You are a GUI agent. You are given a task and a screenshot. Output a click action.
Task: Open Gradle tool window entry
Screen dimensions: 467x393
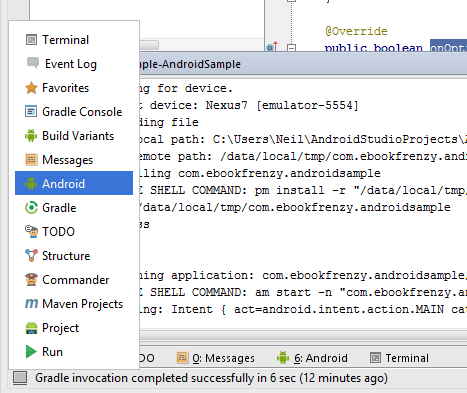click(x=74, y=208)
